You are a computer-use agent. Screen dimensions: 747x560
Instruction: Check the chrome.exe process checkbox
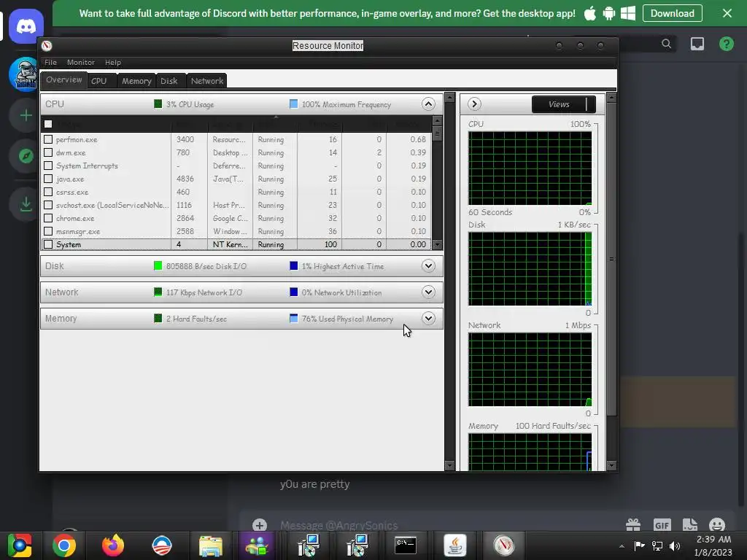[x=48, y=218]
